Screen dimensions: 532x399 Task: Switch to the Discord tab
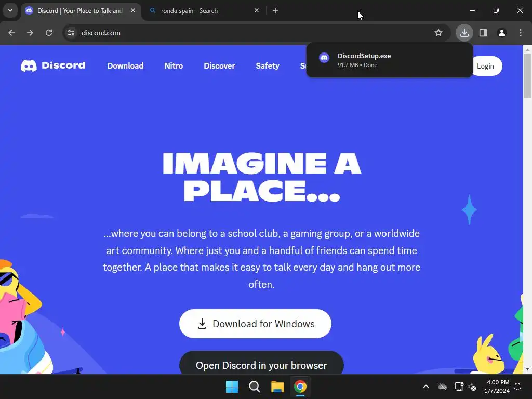tap(81, 10)
